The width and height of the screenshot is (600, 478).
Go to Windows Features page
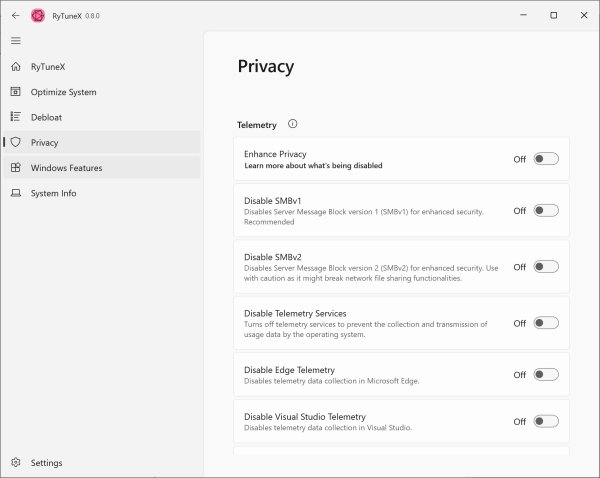point(66,168)
